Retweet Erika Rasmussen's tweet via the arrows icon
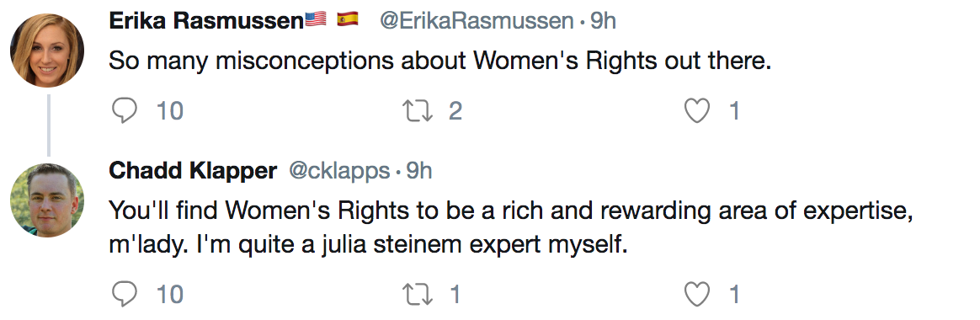Viewport: 980px width, 320px height. tap(418, 111)
